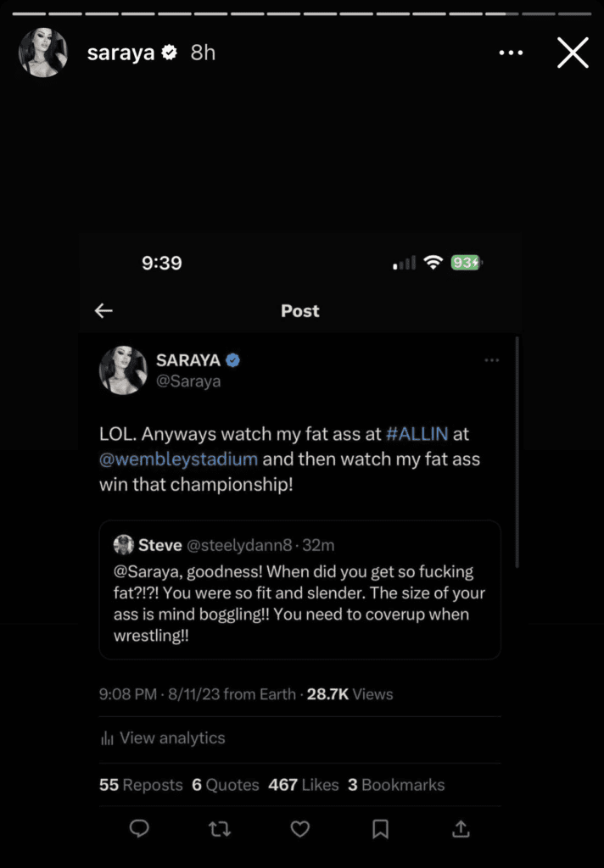The height and width of the screenshot is (868, 604).
Task: Open the tweet's three-dot more menu
Action: (x=491, y=360)
